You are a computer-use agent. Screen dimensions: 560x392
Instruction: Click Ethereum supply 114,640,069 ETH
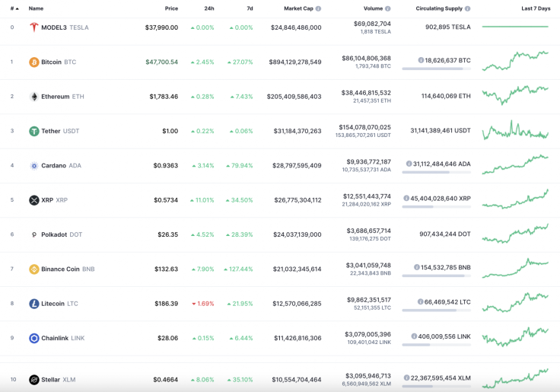pyautogui.click(x=446, y=96)
